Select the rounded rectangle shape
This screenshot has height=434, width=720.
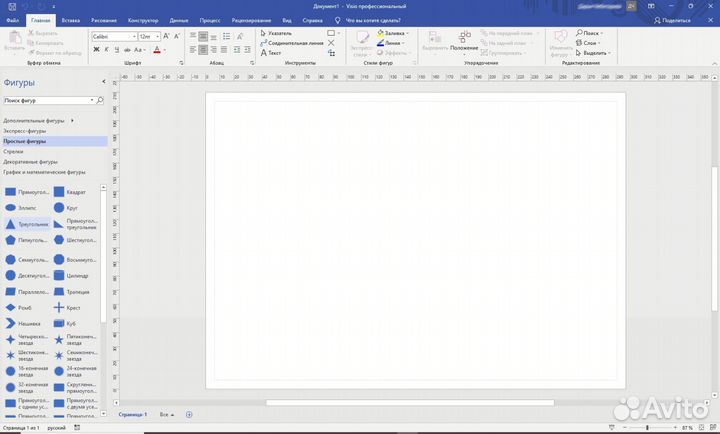tap(75, 388)
